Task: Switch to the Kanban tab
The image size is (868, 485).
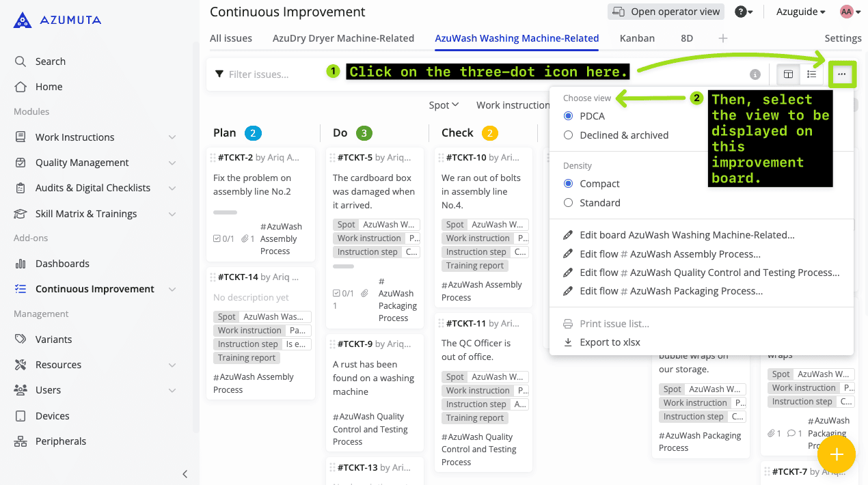Action: pos(637,38)
